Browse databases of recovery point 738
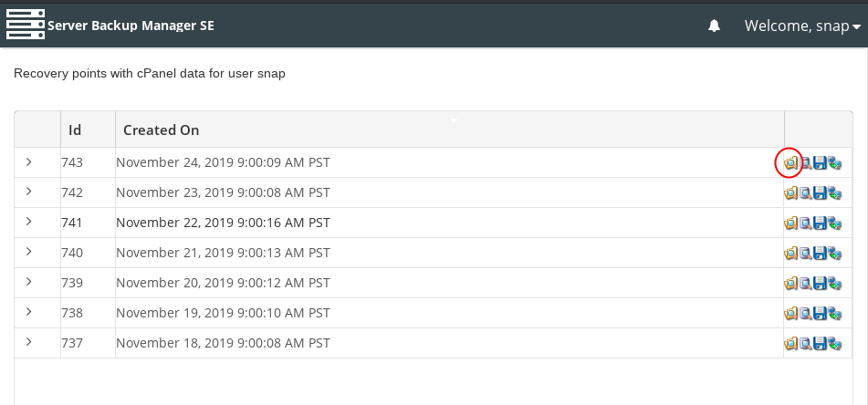 806,314
